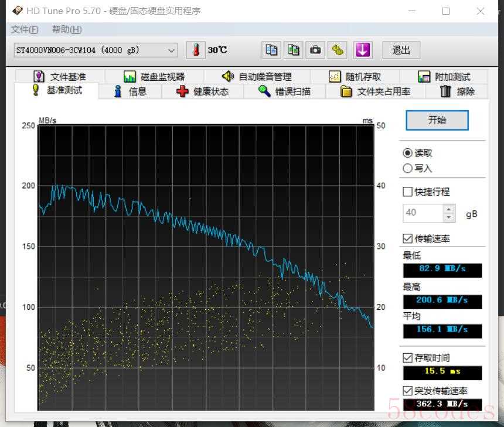Toggle the 存取时间 checkbox

coord(408,358)
